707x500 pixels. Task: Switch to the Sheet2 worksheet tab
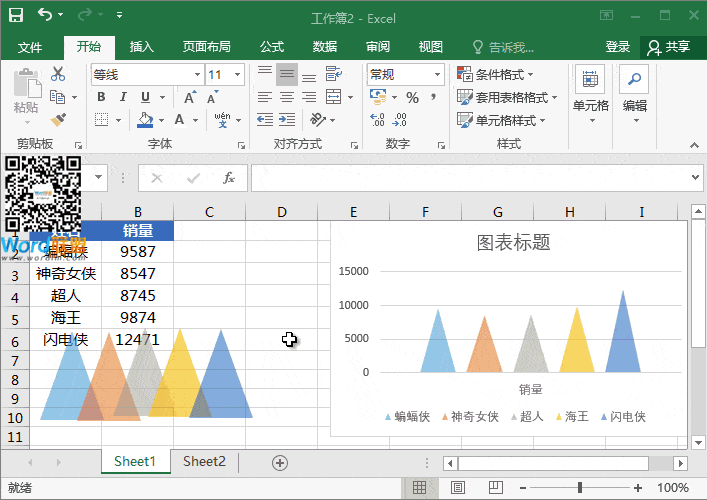click(204, 461)
